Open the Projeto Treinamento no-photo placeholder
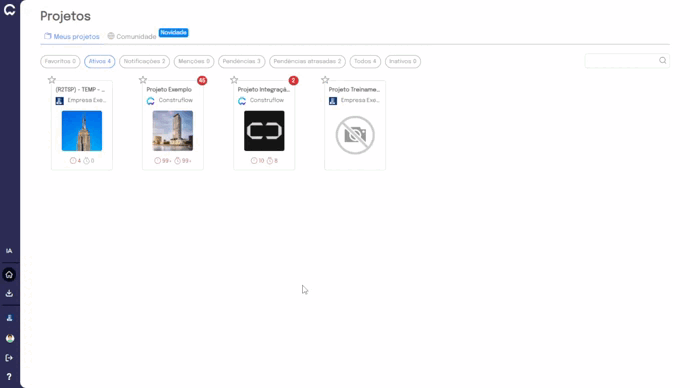Image resolution: width=690 pixels, height=388 pixels. [x=355, y=135]
